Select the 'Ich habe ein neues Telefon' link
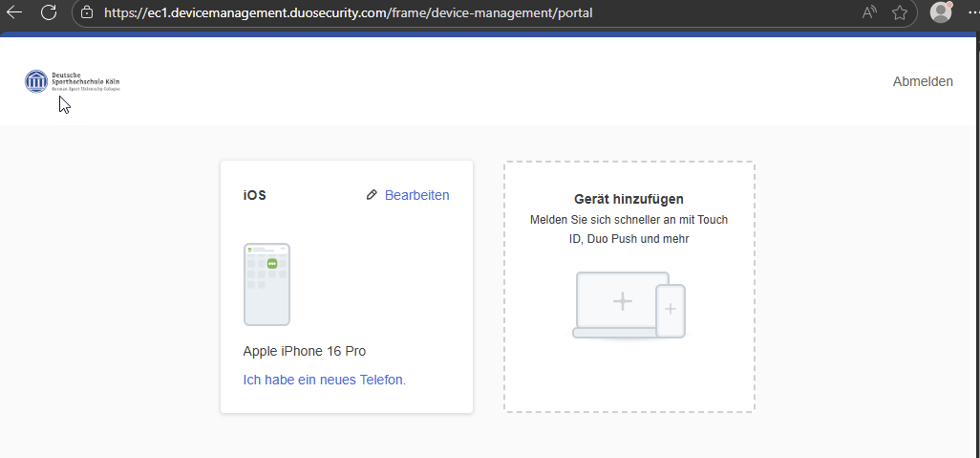The image size is (980, 458). coord(324,380)
